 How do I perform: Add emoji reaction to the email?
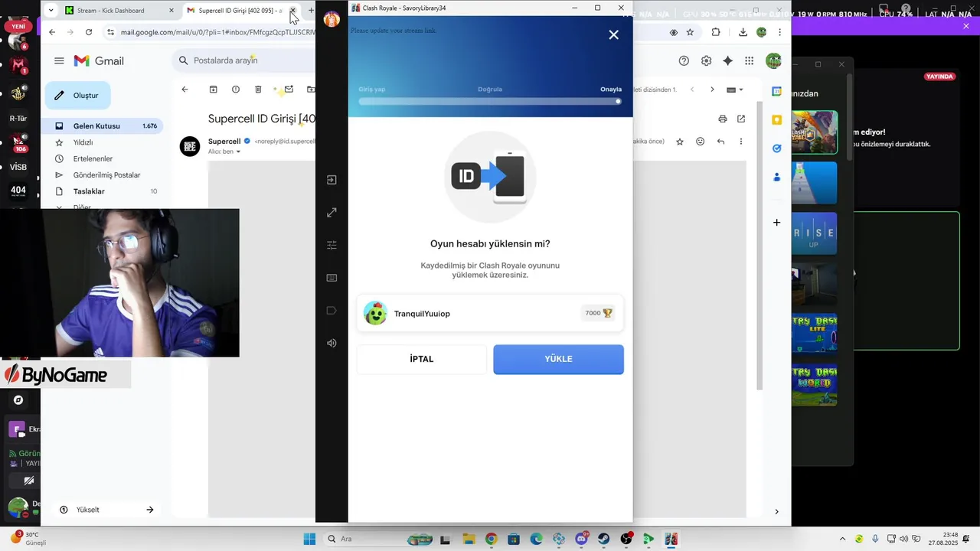click(x=700, y=142)
